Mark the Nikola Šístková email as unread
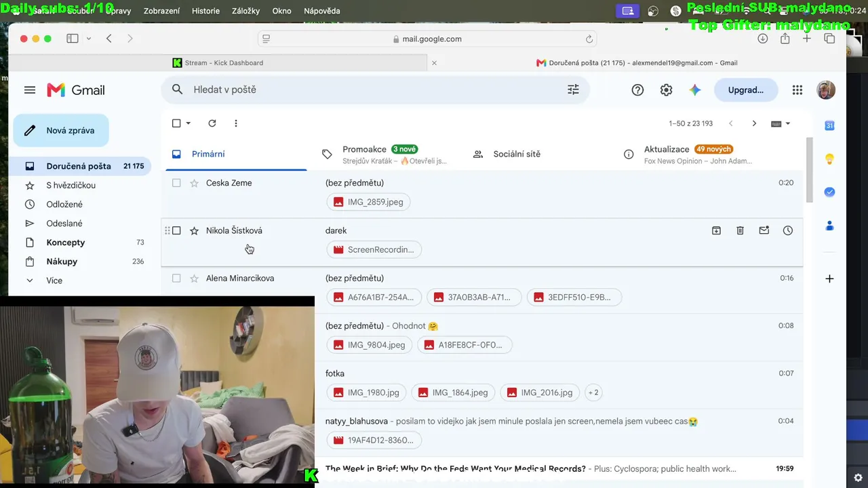The image size is (868, 488). coord(764,230)
